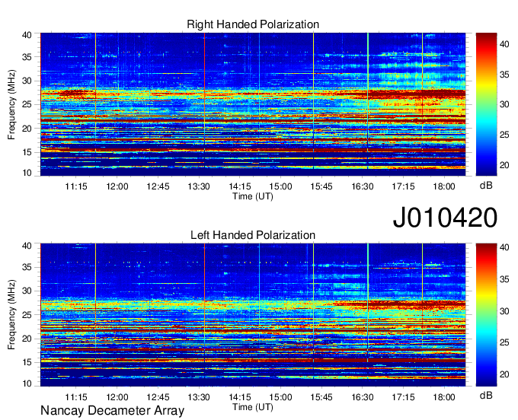Click 12:00 tick on Left Handed time axis
518x420 pixels.
117,397
